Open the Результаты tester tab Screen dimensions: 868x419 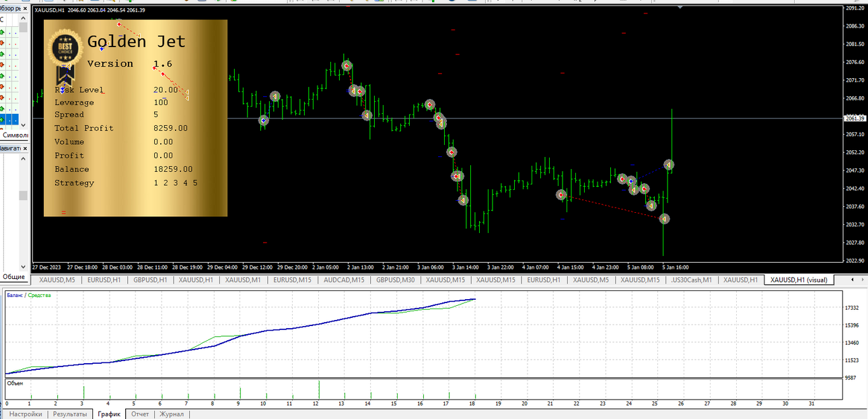click(x=70, y=414)
